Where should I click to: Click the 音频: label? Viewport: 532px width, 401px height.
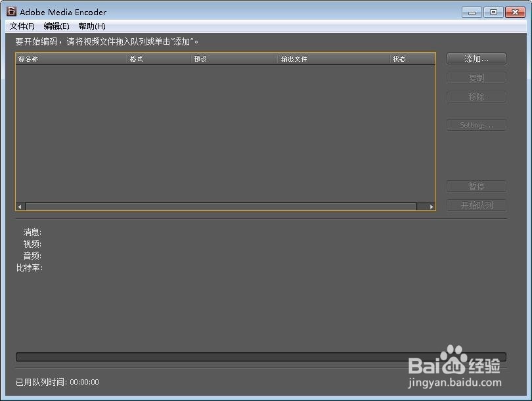(32, 256)
